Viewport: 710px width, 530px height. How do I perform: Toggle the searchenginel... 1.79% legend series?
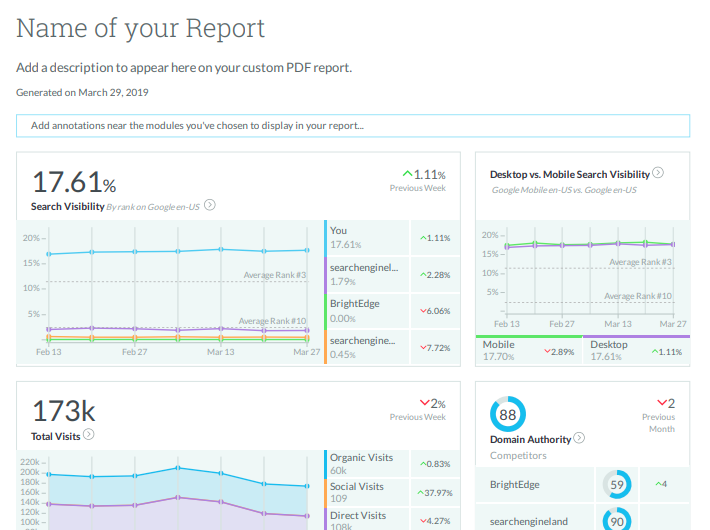(x=366, y=274)
